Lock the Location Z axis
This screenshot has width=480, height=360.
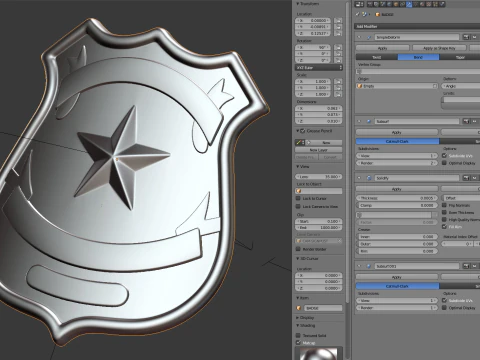coord(338,33)
